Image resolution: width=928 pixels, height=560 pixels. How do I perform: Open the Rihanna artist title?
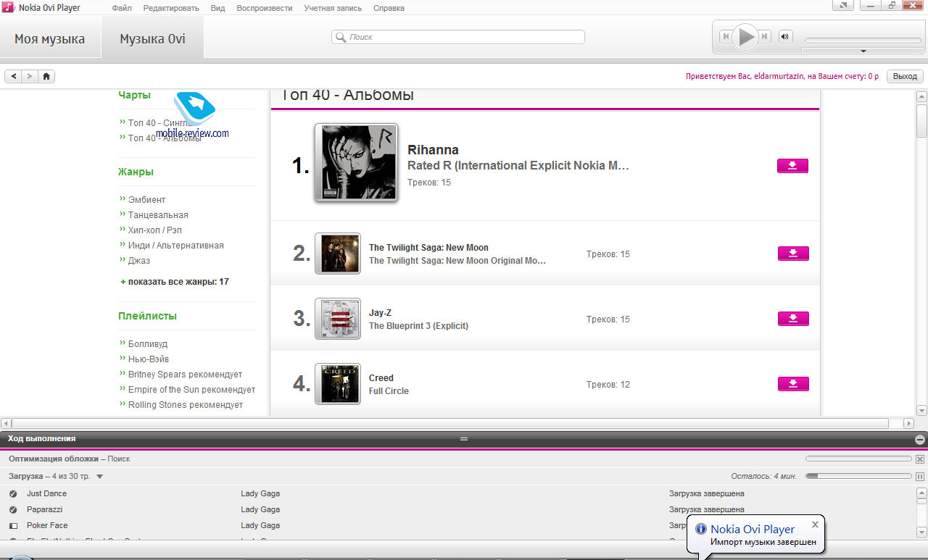(x=433, y=150)
